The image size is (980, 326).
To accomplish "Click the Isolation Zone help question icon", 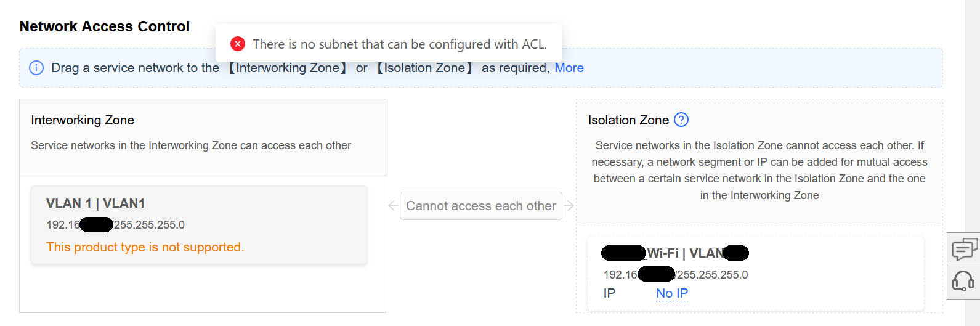I will click(x=681, y=120).
